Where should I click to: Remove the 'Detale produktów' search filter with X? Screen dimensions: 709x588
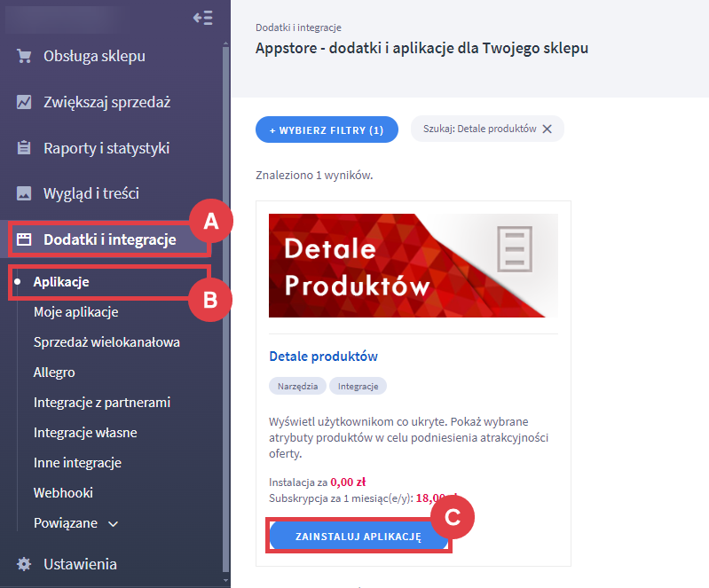[x=548, y=129]
